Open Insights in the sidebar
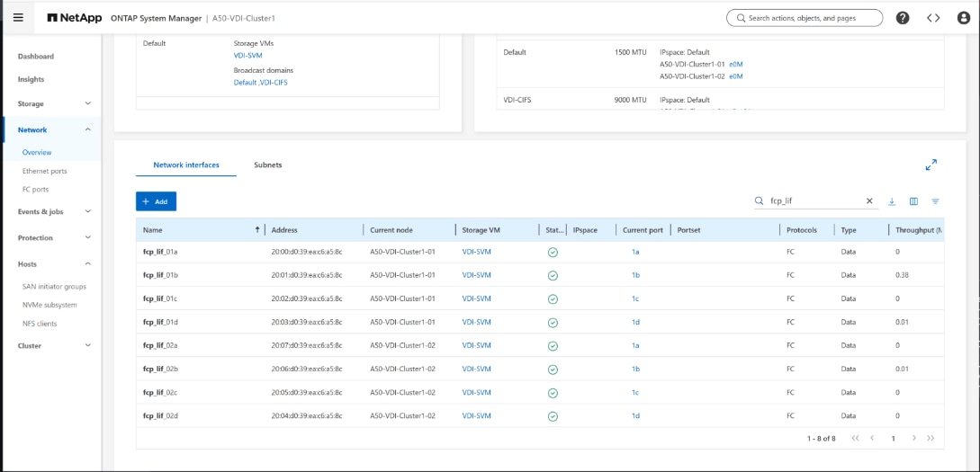This screenshot has width=980, height=472. click(x=31, y=79)
